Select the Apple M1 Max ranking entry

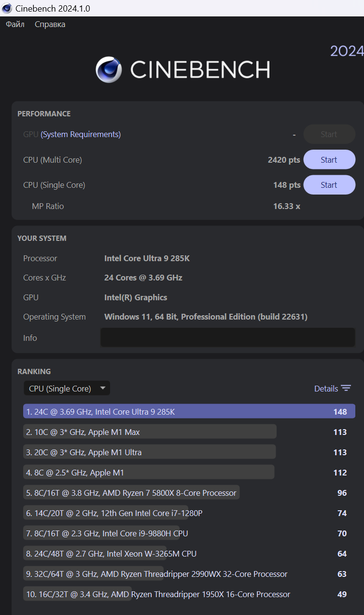[x=150, y=432]
